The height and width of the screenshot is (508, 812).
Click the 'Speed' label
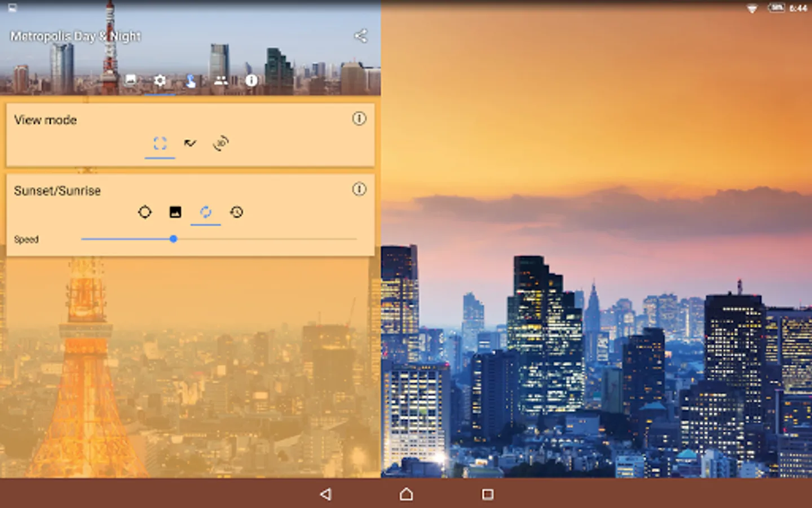tap(27, 239)
